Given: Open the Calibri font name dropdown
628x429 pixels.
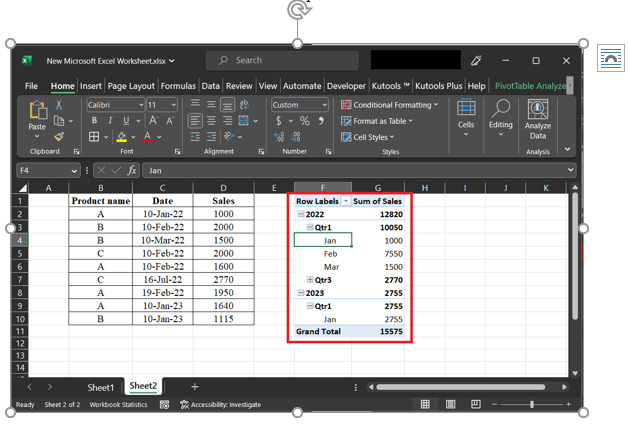Looking at the screenshot, I should click(x=139, y=105).
